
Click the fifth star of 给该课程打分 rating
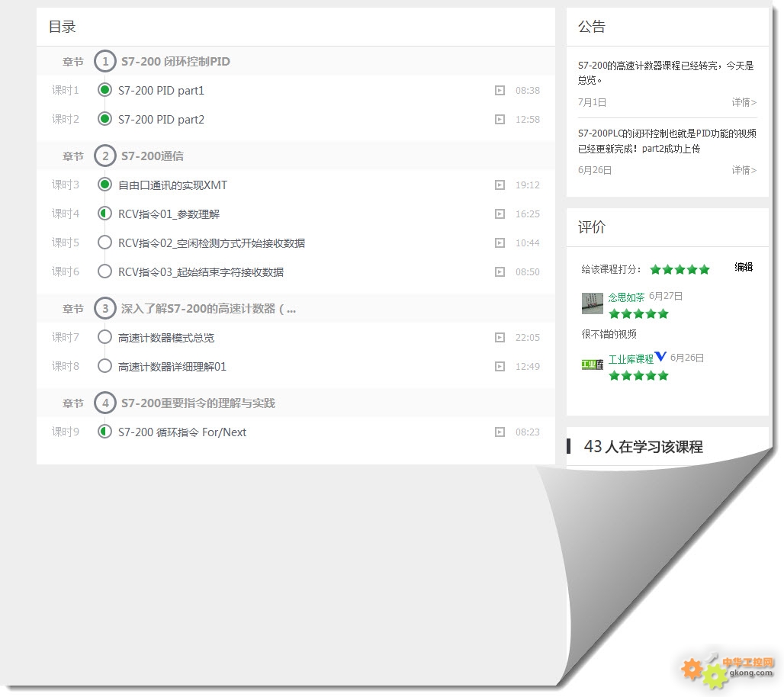click(x=705, y=270)
